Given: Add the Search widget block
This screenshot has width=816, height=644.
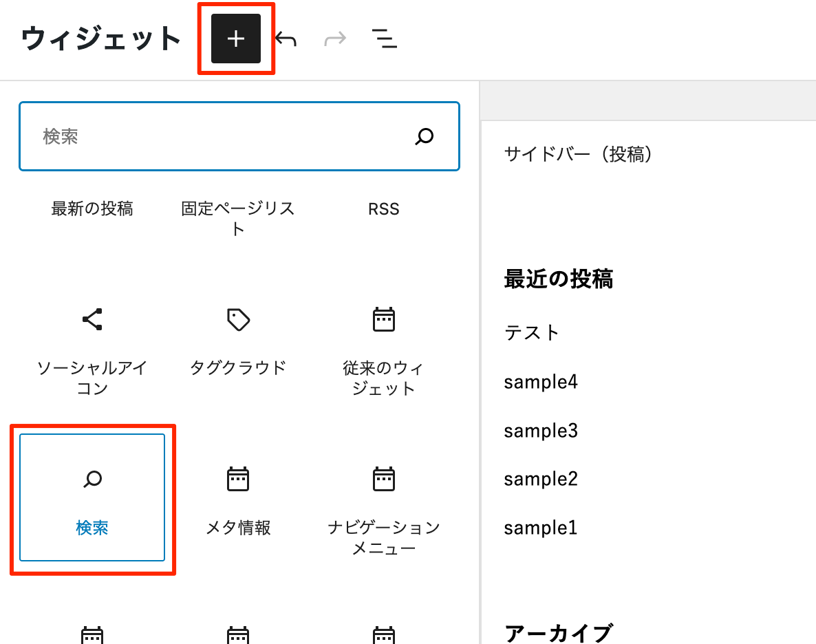Looking at the screenshot, I should click(x=92, y=497).
